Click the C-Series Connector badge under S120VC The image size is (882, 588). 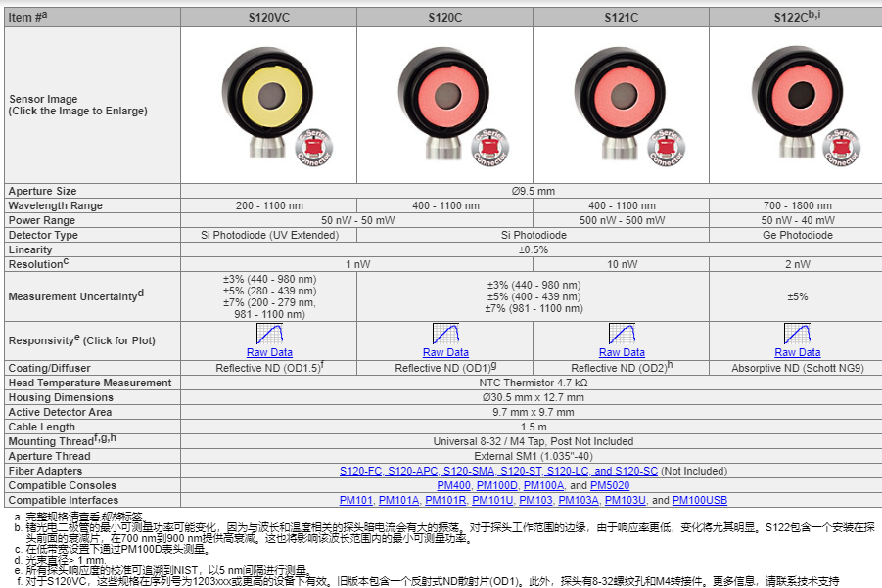pyautogui.click(x=314, y=148)
